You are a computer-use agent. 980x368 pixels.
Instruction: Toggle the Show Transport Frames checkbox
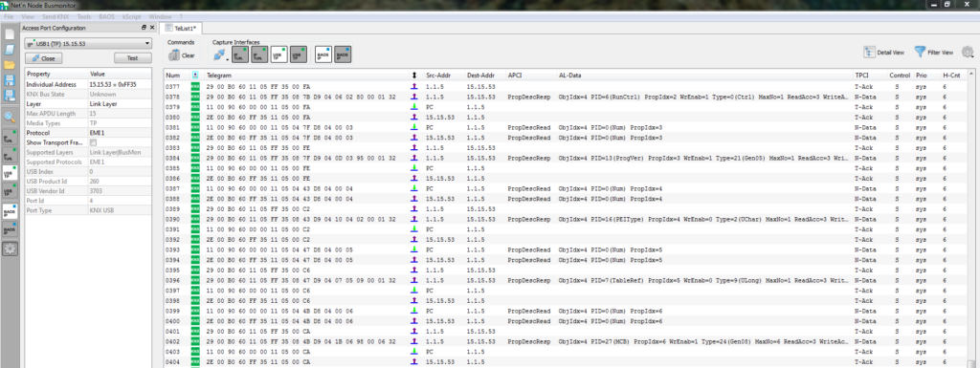pos(93,142)
